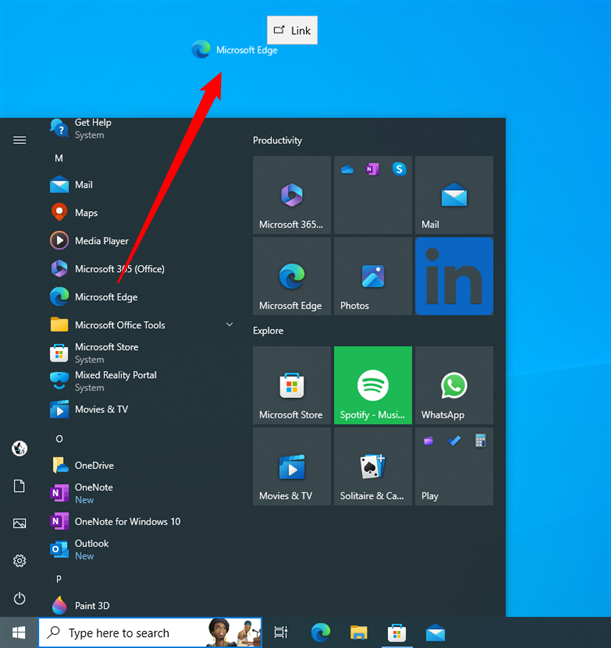This screenshot has height=648, width=611.
Task: Open Microsoft Store from the taskbar
Action: tap(397, 632)
